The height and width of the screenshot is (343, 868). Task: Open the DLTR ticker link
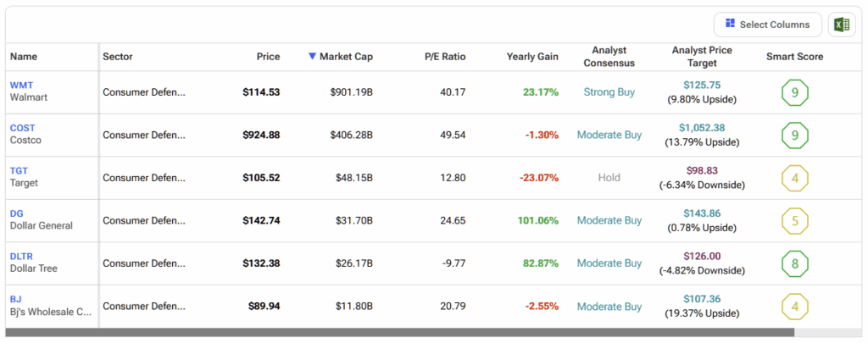[x=22, y=257]
